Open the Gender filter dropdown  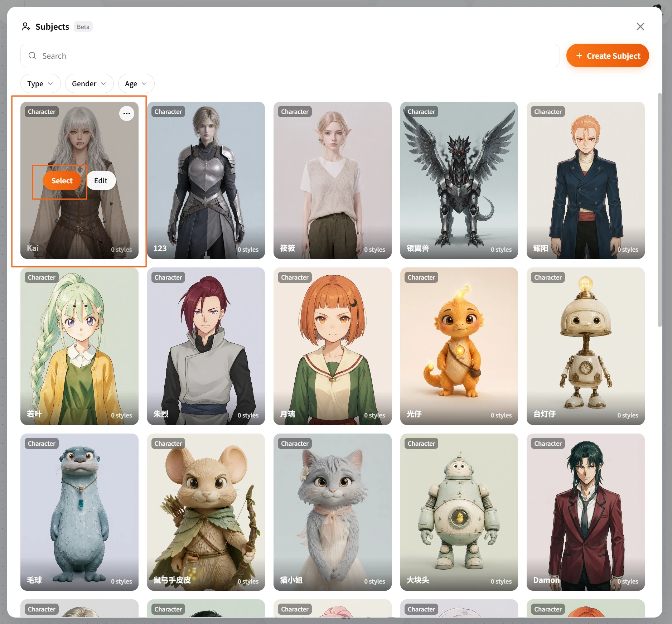coord(89,83)
